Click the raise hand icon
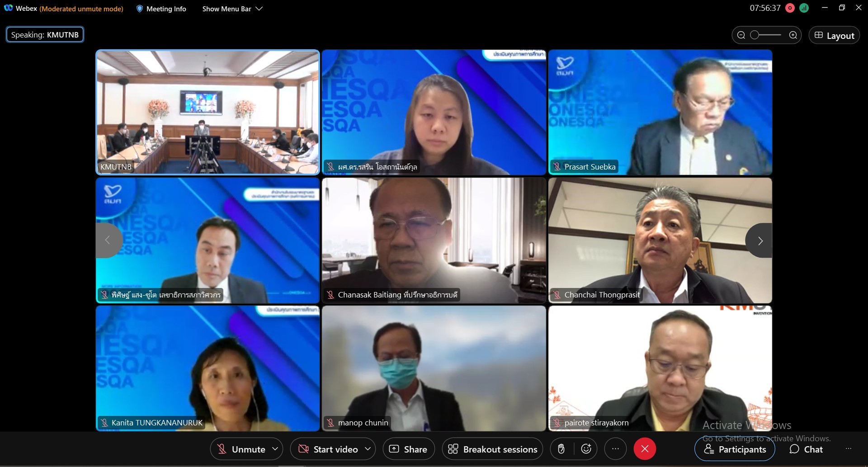Screen dimensions: 868x467 (x=561, y=449)
